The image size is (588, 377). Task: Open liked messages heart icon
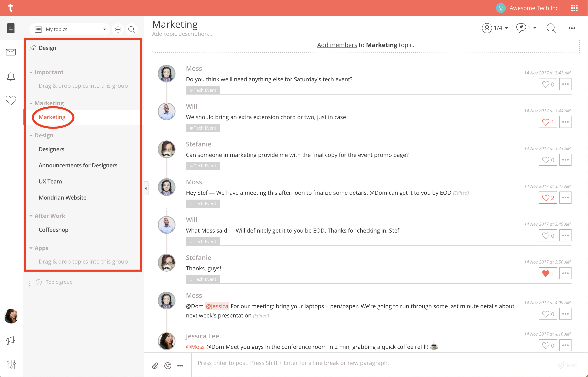11,100
